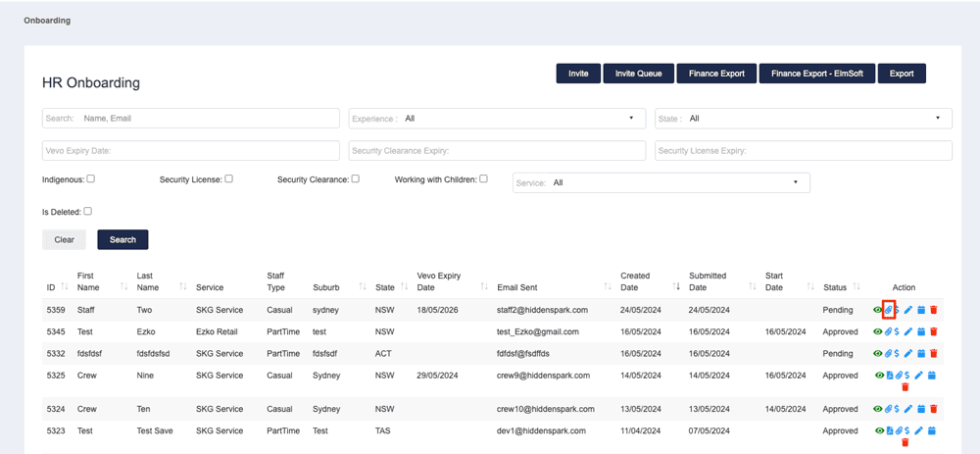
Task: Edit Test Save row with pencil icon
Action: pos(919,430)
